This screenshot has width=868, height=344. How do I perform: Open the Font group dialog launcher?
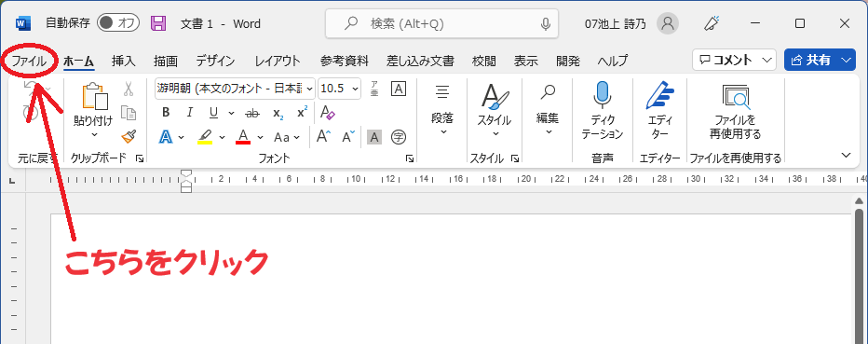tap(410, 159)
